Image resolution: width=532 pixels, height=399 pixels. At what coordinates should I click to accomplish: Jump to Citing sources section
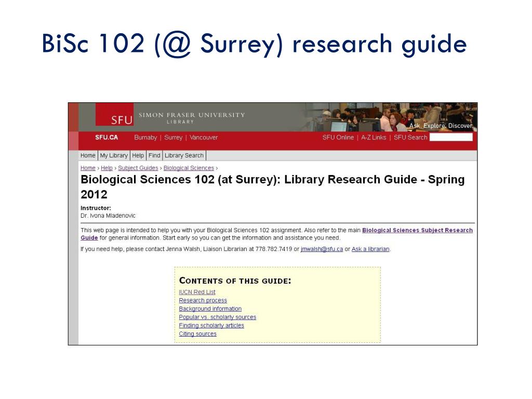coord(198,334)
